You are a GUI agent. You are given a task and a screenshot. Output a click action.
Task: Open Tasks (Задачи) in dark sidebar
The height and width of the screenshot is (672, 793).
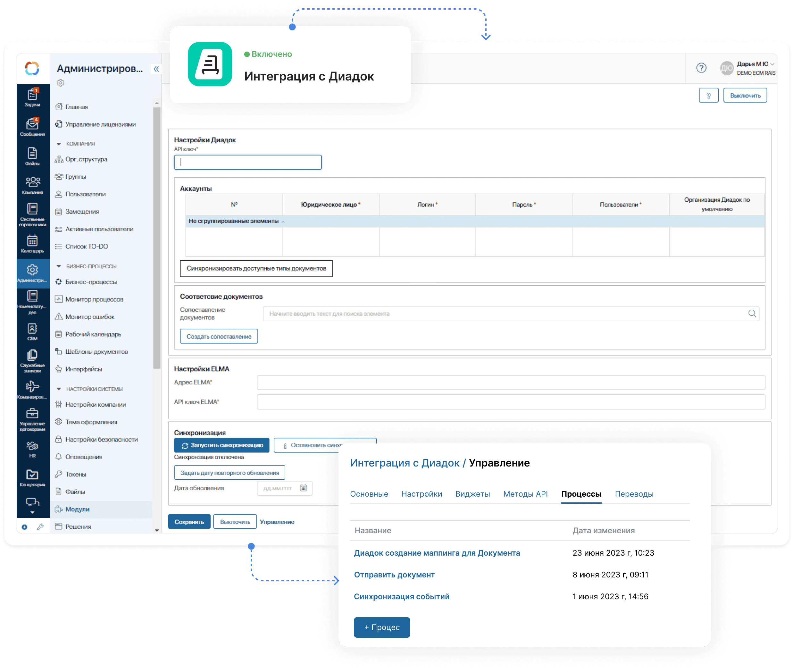pos(32,97)
